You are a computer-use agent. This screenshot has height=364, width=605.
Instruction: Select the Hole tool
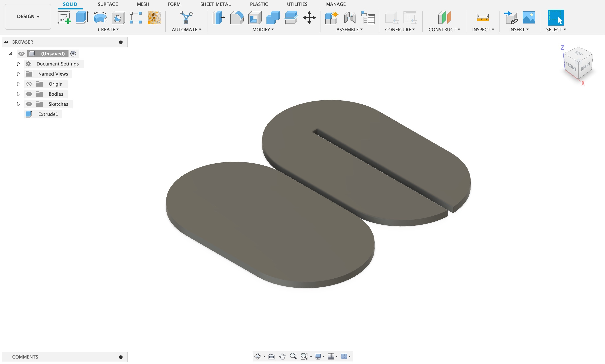click(x=118, y=17)
